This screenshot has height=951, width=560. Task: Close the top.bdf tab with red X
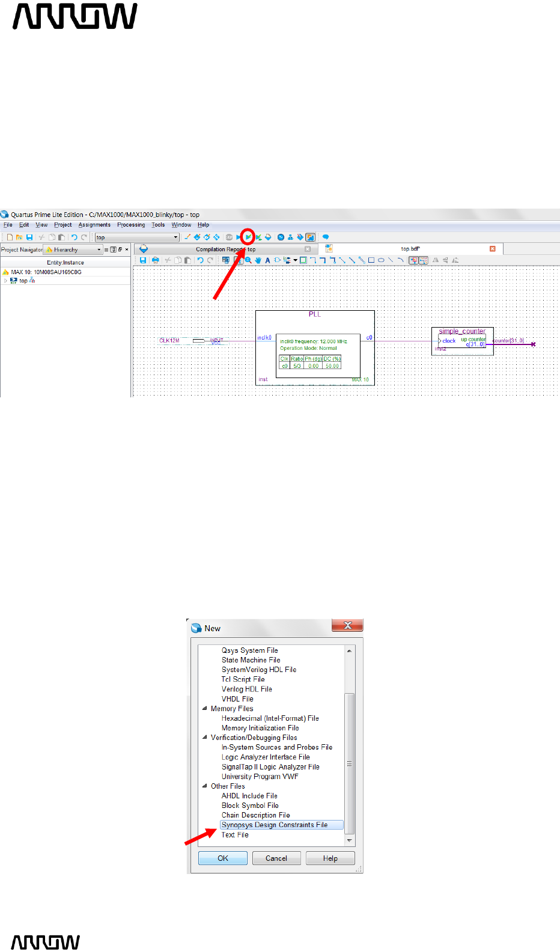(493, 249)
